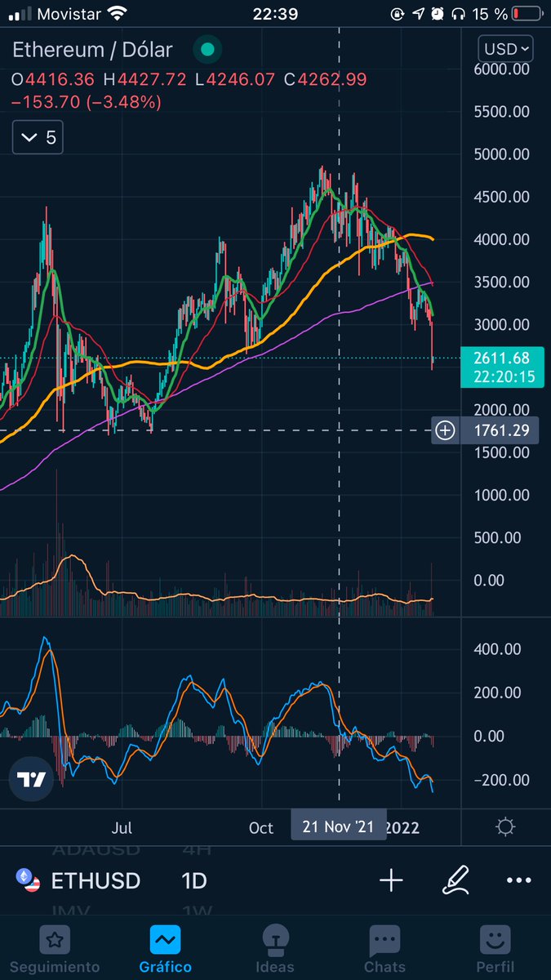
Task: Tap the alarm clock icon in status bar
Action: click(438, 14)
